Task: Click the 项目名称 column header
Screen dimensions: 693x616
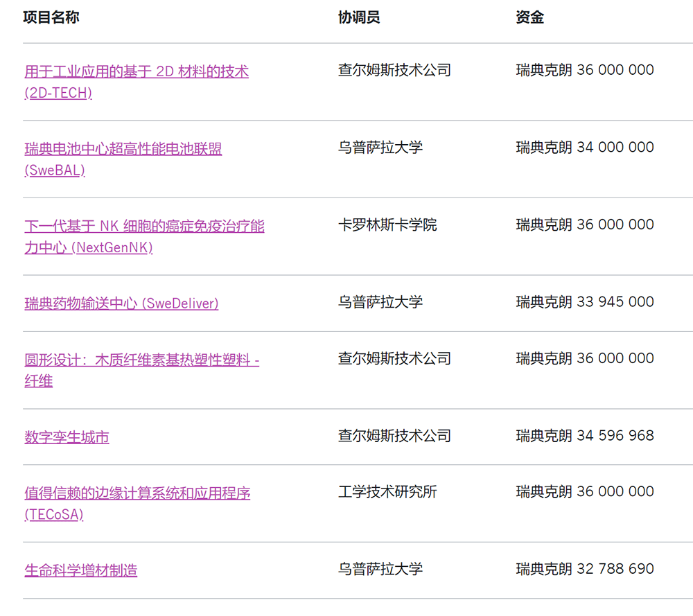Action: click(x=51, y=17)
